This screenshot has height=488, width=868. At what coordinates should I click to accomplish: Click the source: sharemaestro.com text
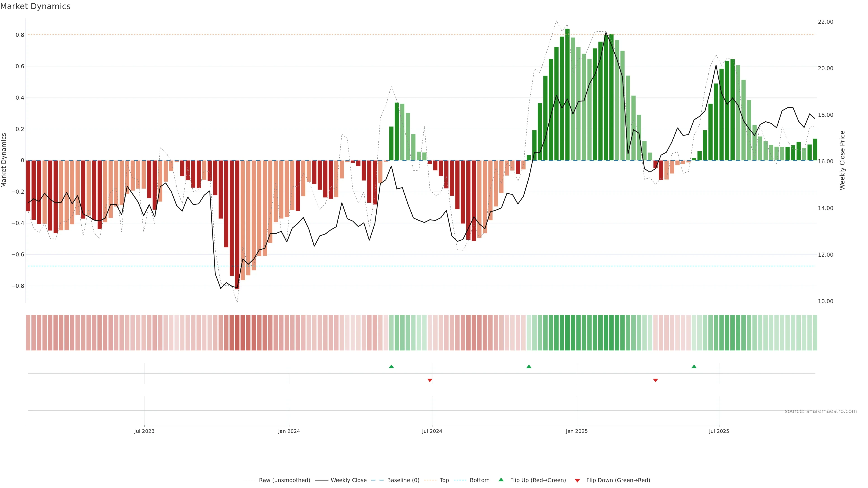click(821, 411)
